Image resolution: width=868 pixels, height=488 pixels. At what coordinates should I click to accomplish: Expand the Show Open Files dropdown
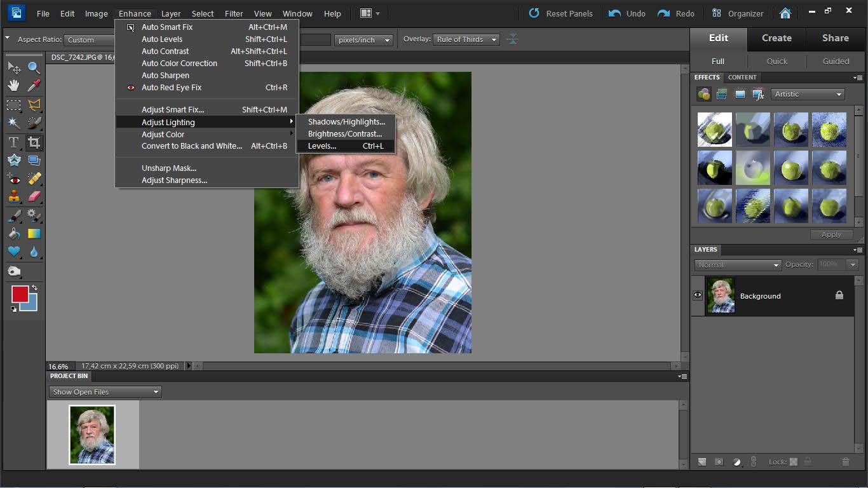105,392
